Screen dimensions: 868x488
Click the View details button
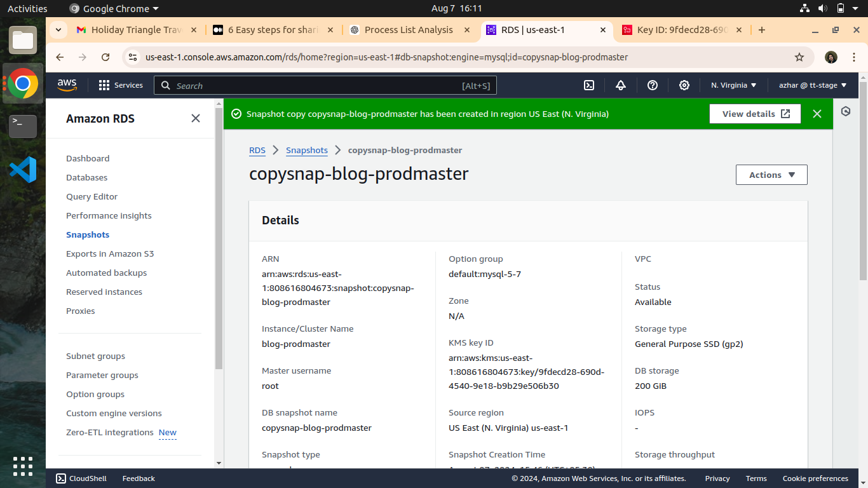click(x=755, y=114)
